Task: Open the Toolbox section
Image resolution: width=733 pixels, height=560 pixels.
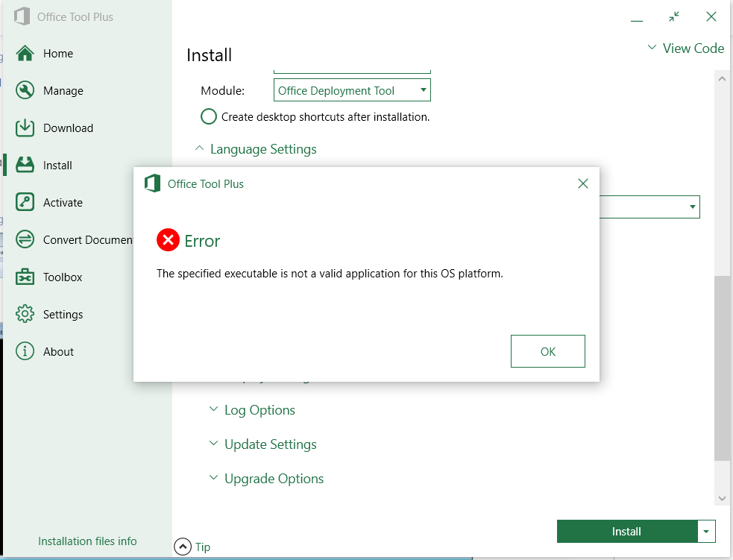Action: pyautogui.click(x=63, y=277)
